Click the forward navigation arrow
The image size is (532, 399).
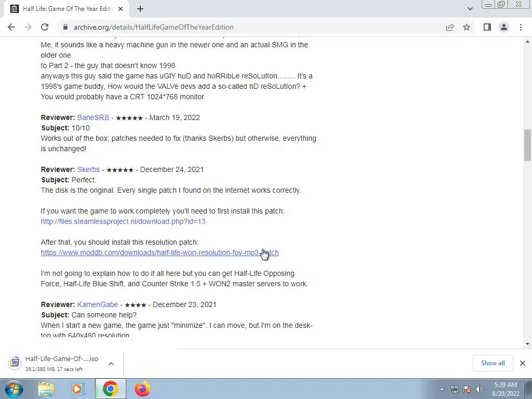[x=28, y=27]
